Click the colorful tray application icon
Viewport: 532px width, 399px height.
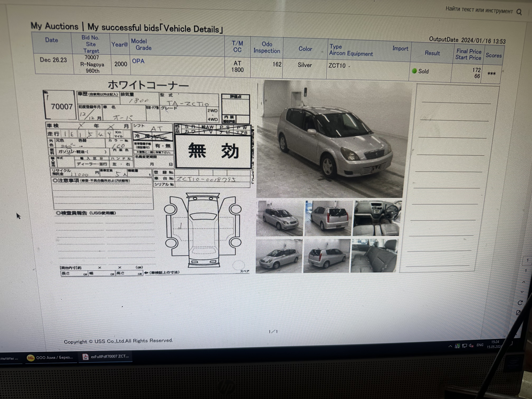coord(457,346)
